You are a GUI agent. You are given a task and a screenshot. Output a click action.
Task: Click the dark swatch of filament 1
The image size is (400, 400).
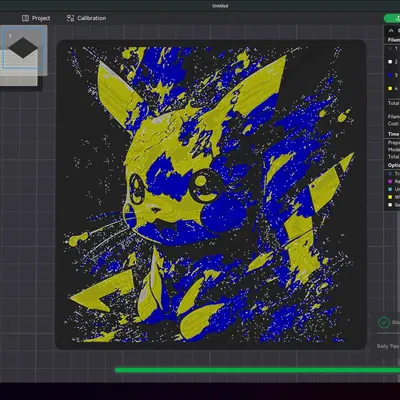pyautogui.click(x=390, y=49)
